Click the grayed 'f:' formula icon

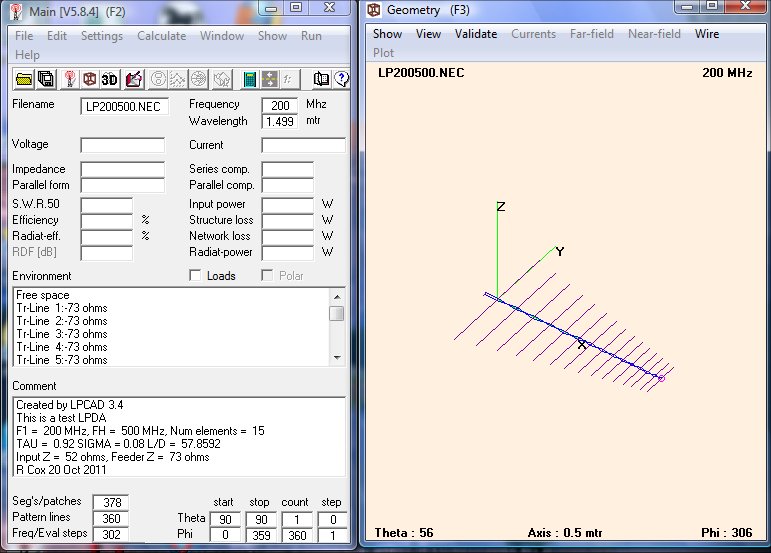[x=289, y=79]
